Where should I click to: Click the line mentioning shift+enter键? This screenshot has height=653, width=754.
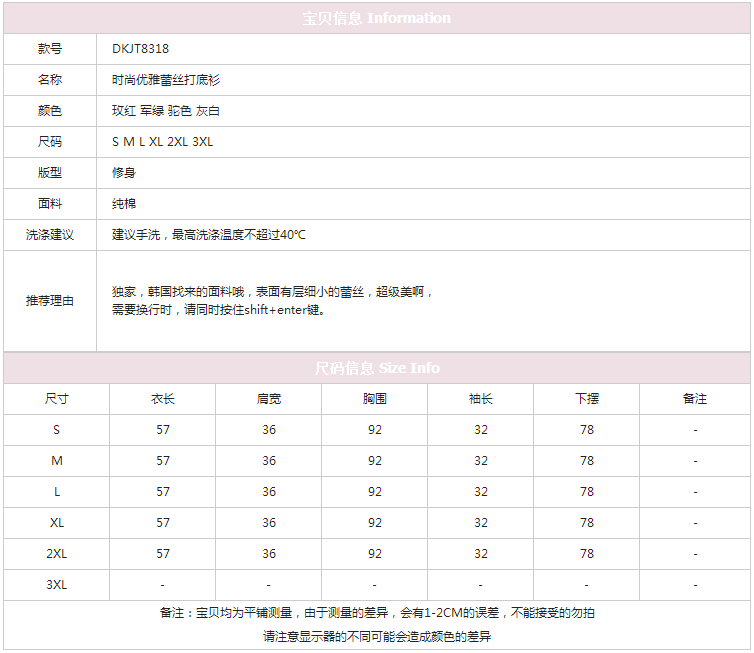coord(219,310)
